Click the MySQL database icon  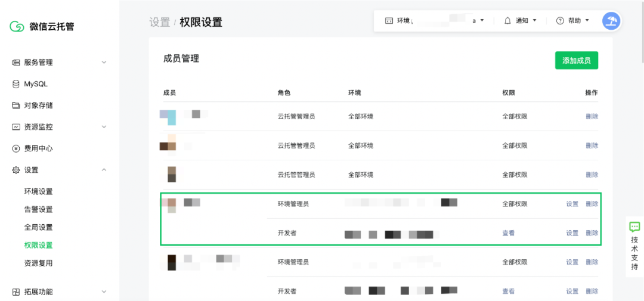[16, 84]
